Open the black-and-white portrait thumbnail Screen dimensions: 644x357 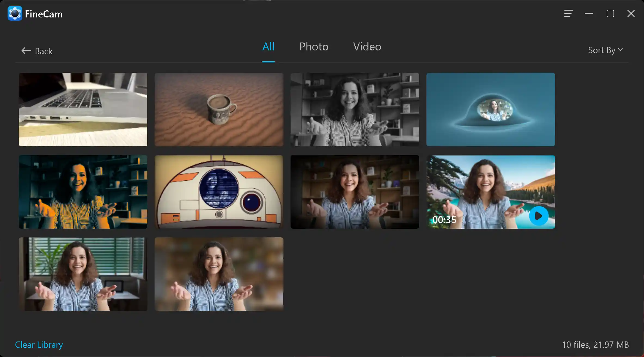pos(355,109)
